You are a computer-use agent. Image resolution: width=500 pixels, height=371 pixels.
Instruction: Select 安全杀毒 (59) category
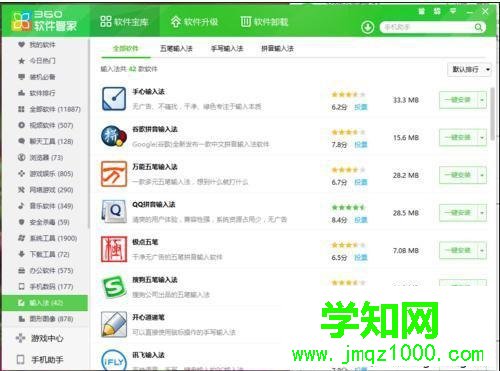coord(44,222)
